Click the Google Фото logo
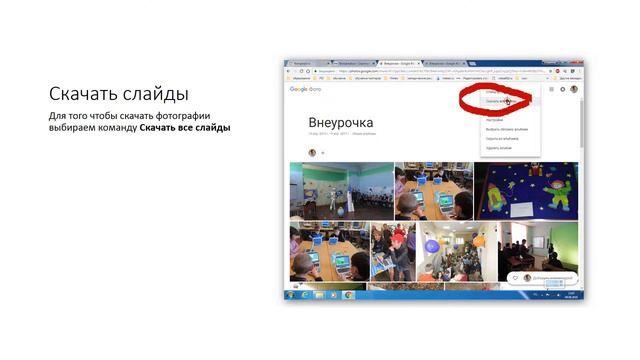This screenshot has height=360, width=640. (x=305, y=89)
